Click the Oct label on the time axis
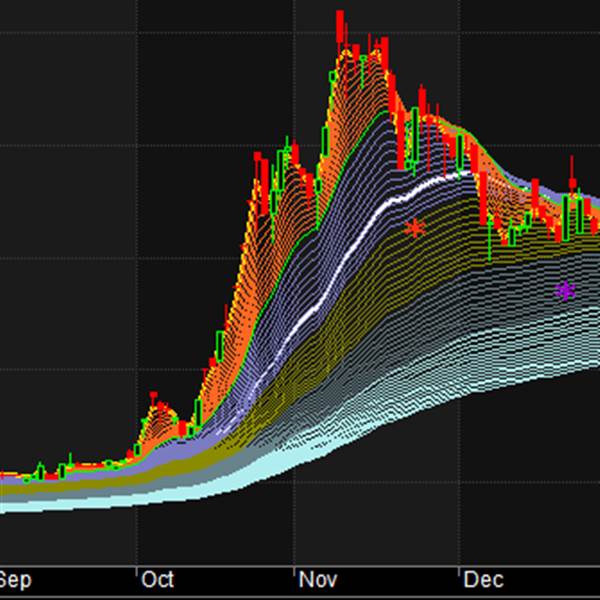600x600 pixels. click(x=158, y=580)
